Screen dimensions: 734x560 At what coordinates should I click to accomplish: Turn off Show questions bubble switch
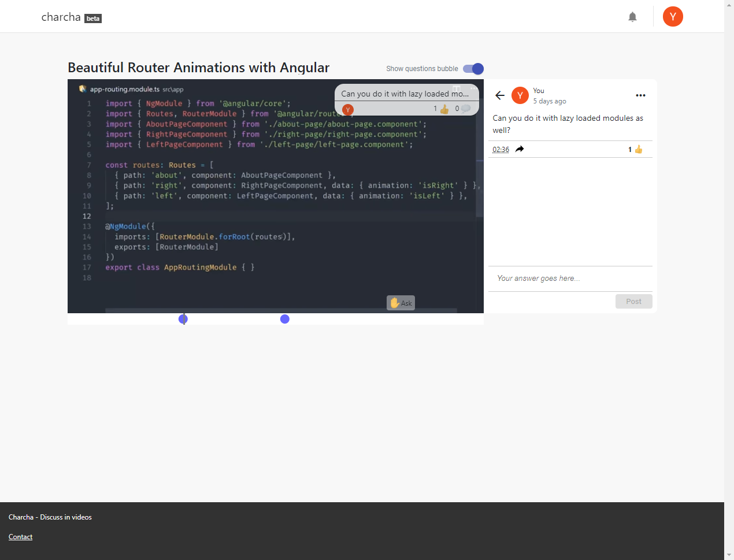click(473, 69)
